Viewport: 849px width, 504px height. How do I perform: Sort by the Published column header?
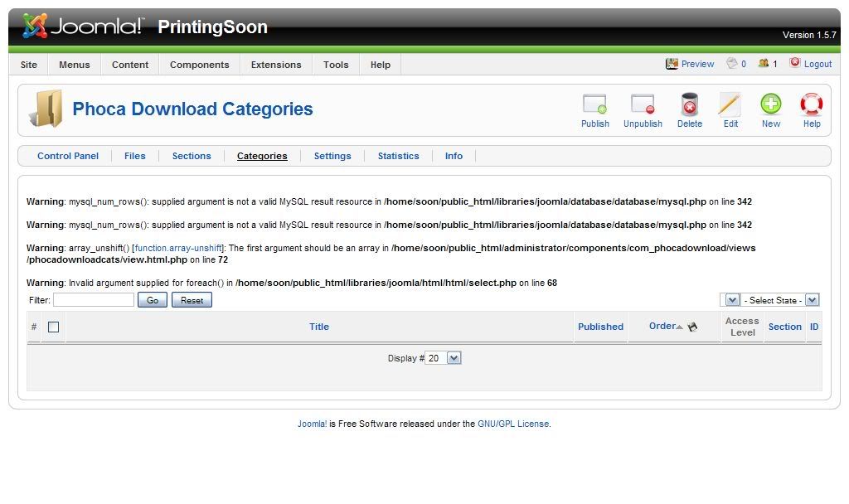(600, 327)
